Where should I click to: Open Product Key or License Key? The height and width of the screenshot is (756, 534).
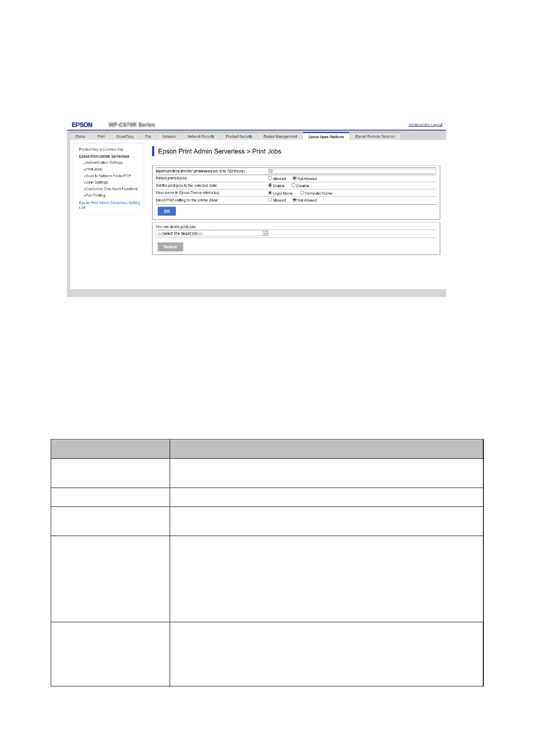click(x=101, y=149)
